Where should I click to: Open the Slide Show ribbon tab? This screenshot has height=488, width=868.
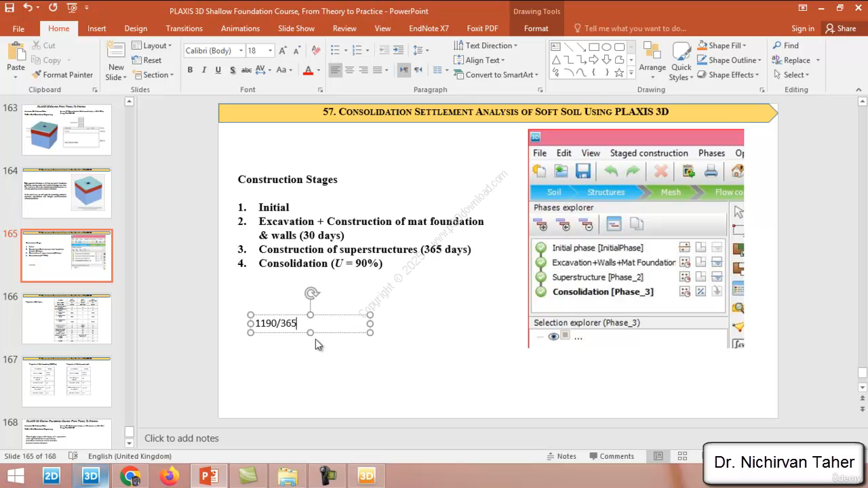pos(296,28)
